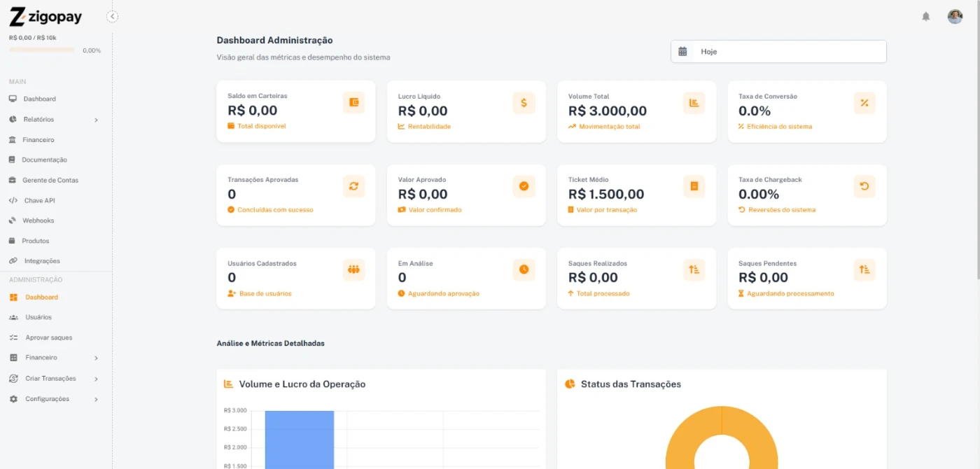This screenshot has width=980, height=469.
Task: Collapse the sidebar with arrow button
Action: point(113,17)
